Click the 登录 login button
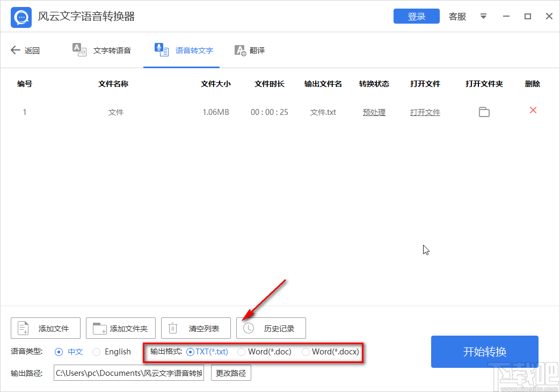This screenshot has height=392, width=560. 416,16
